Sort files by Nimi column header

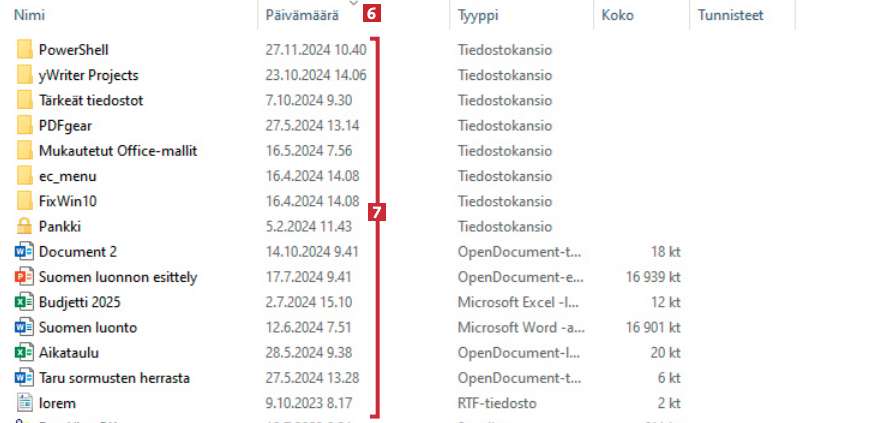tap(30, 16)
